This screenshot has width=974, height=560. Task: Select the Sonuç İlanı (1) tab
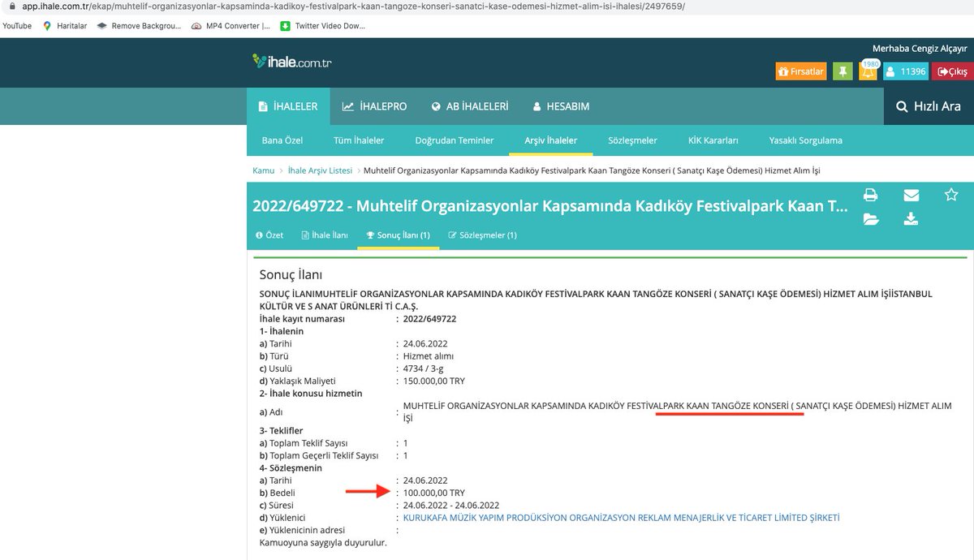click(x=398, y=235)
